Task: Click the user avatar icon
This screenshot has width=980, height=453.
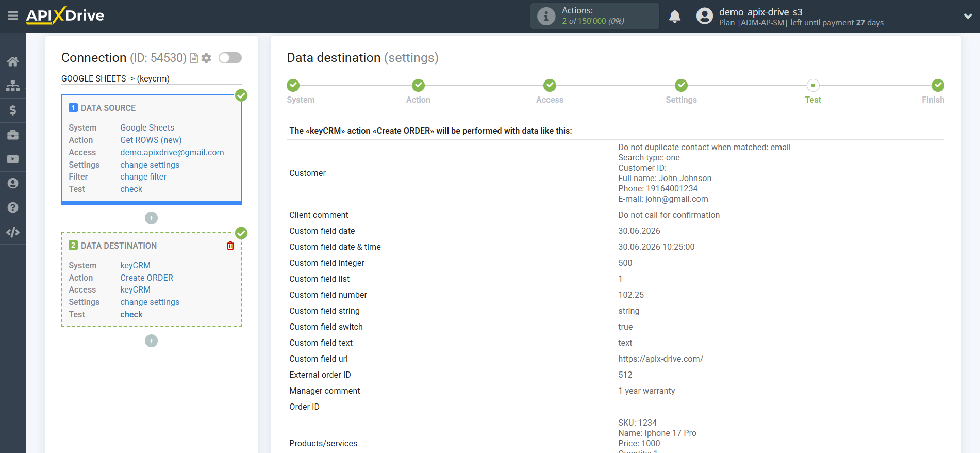Action: click(x=704, y=16)
